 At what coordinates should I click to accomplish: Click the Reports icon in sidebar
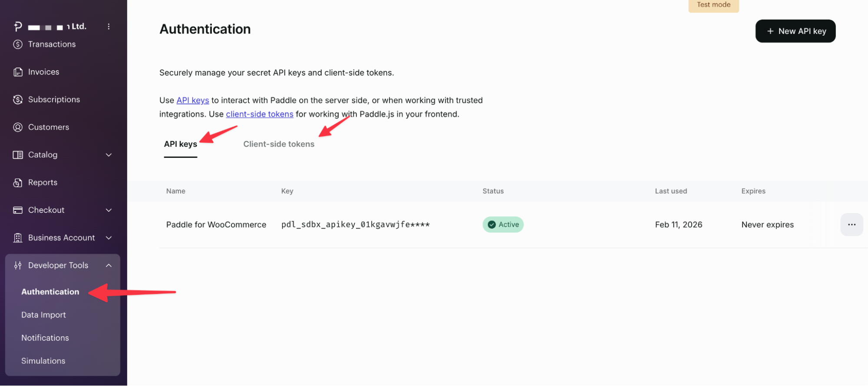18,183
